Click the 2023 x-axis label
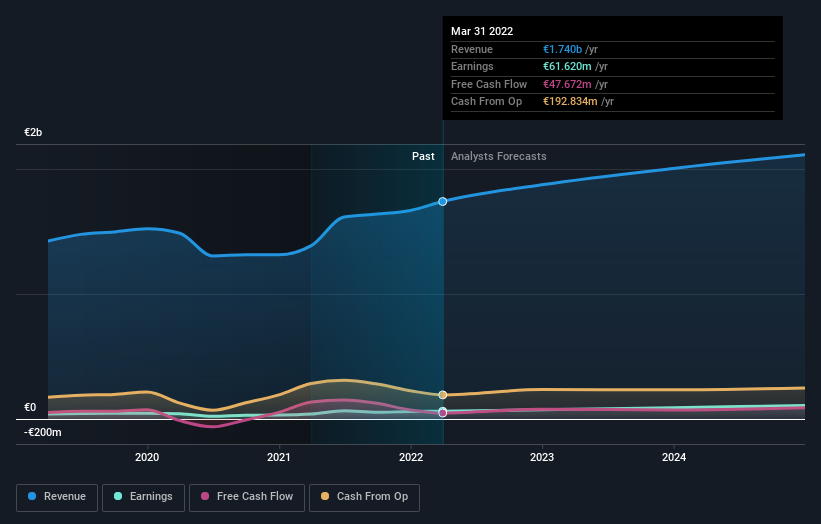Image resolution: width=821 pixels, height=524 pixels. (x=542, y=457)
